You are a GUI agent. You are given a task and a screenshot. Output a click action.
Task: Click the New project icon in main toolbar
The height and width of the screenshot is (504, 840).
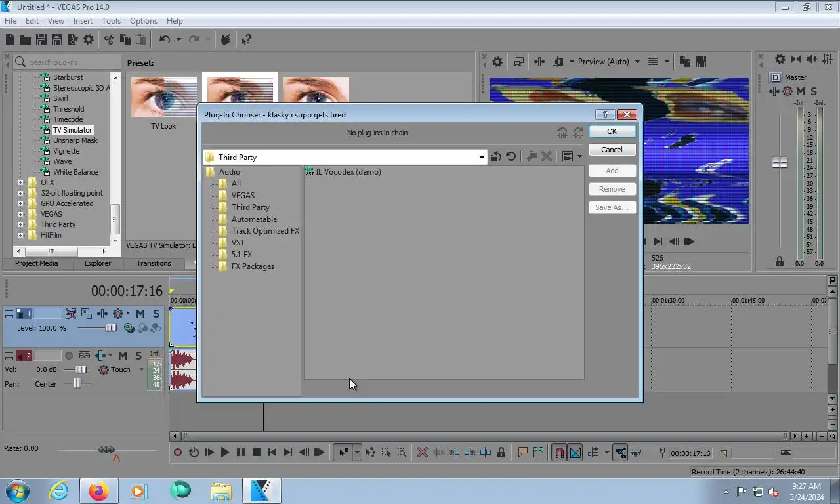tap(10, 40)
